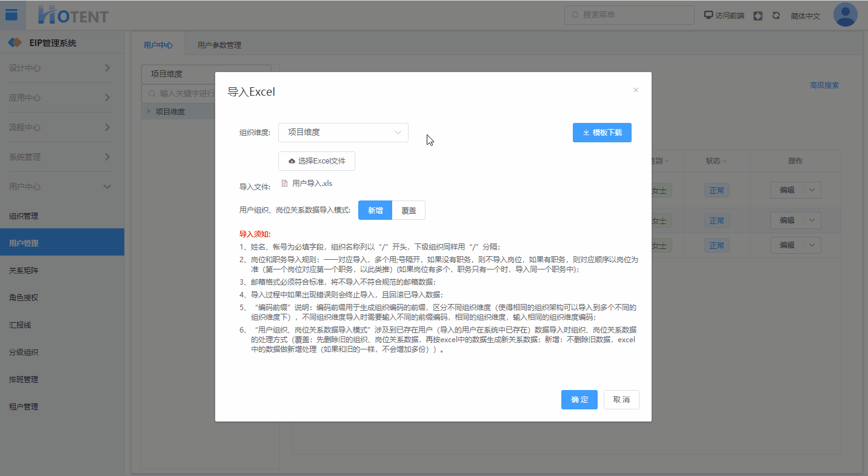Click the 模板下载 button
The width and height of the screenshot is (868, 476).
pyautogui.click(x=602, y=133)
